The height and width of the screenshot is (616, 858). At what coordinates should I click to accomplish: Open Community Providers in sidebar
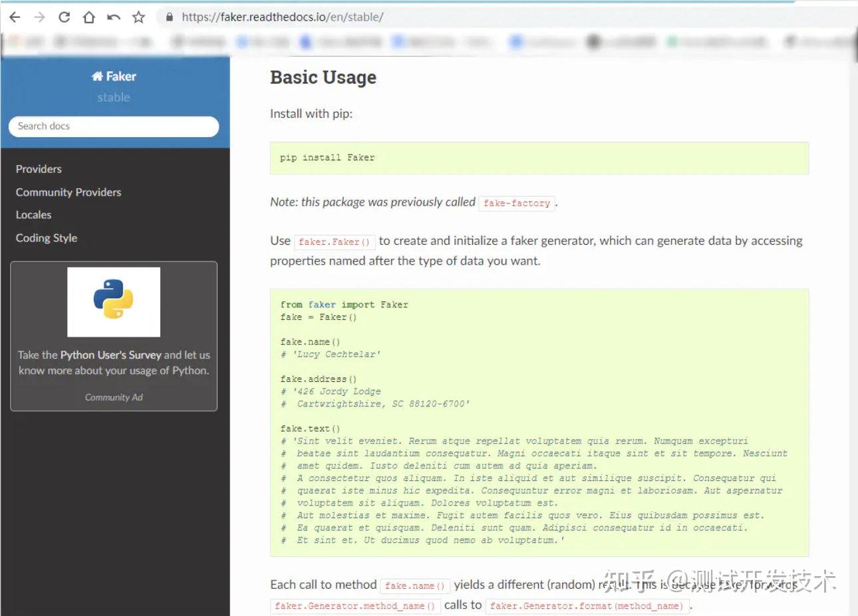69,192
